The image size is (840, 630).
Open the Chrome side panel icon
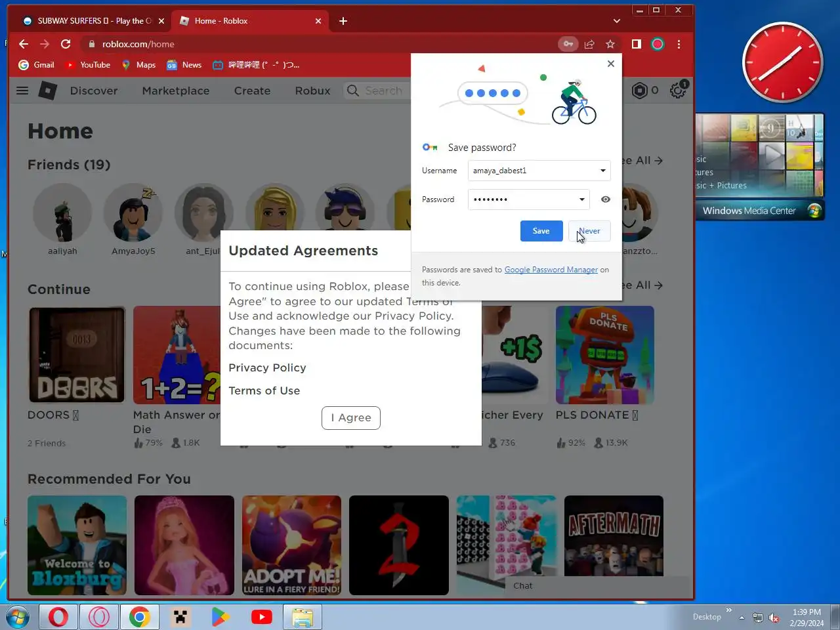click(636, 44)
